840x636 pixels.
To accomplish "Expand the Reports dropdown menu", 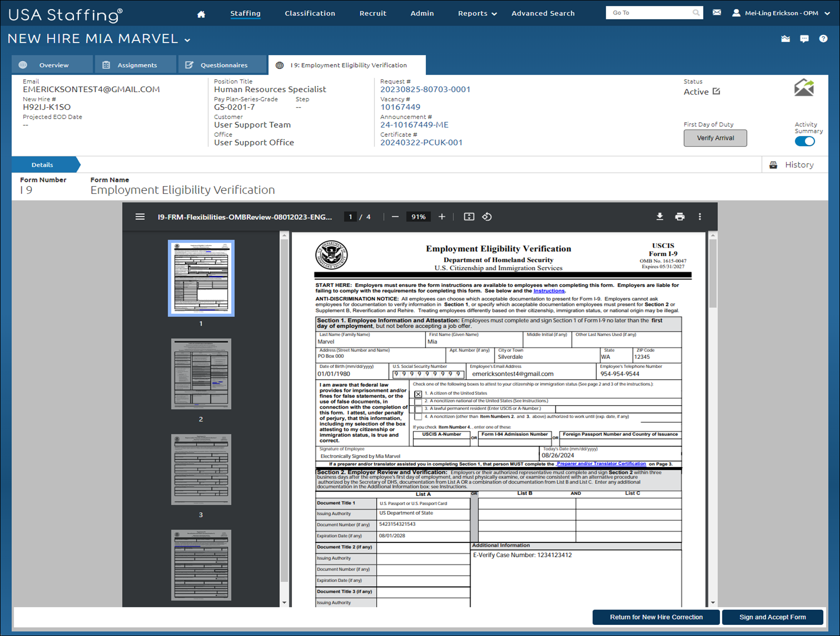I will [x=477, y=14].
